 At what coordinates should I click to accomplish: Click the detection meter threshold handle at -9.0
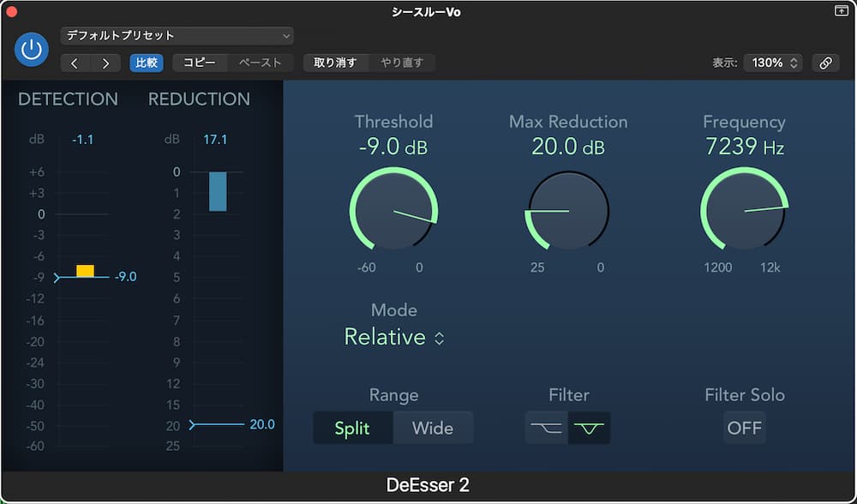pos(57,278)
